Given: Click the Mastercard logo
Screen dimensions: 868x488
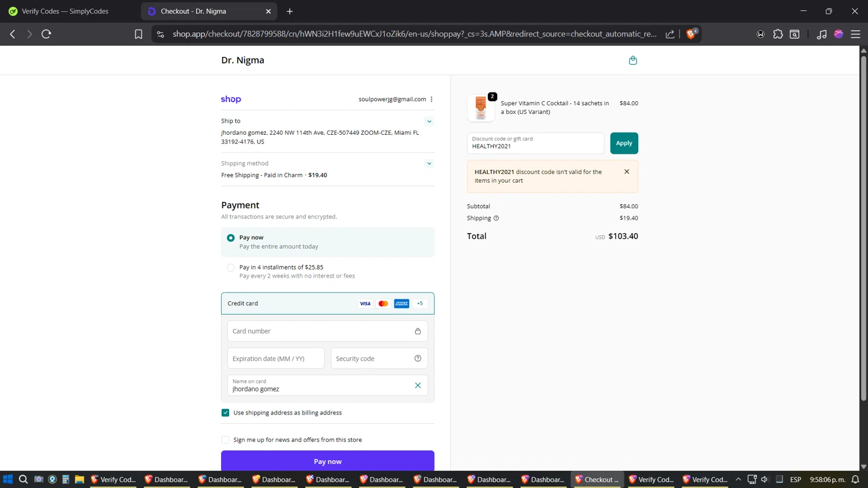Looking at the screenshot, I should pos(383,304).
